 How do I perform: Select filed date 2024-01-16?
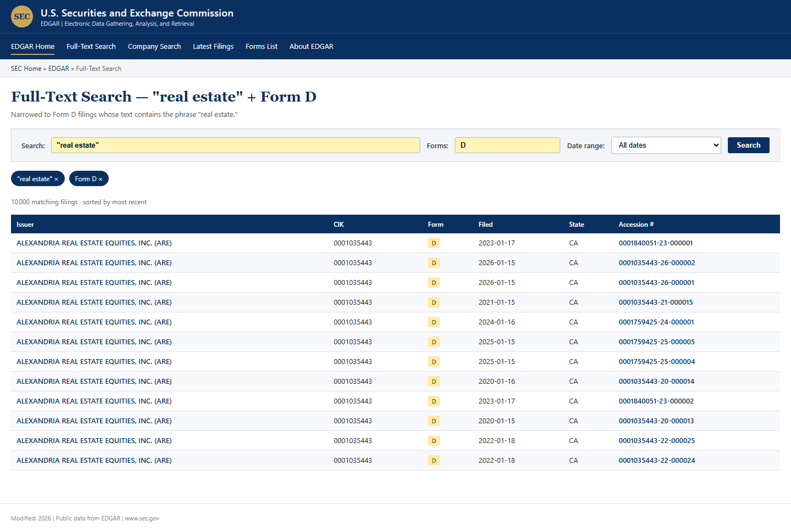pyautogui.click(x=497, y=322)
